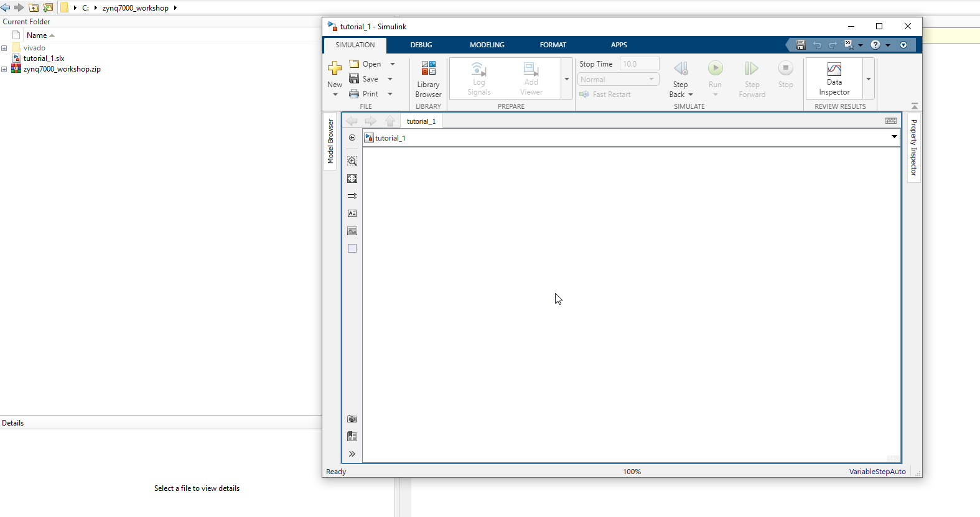980x517 pixels.
Task: Click the Screenshot camera icon
Action: click(352, 419)
